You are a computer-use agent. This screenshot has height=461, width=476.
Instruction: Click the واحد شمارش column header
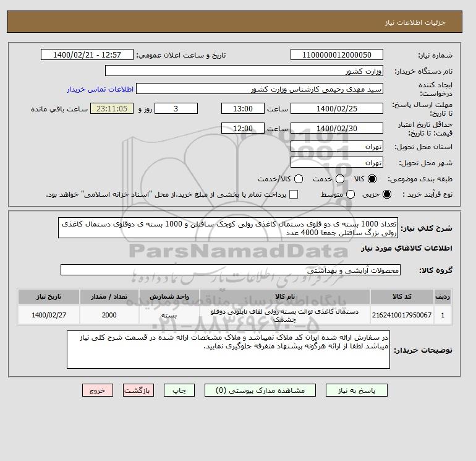pyautogui.click(x=169, y=296)
